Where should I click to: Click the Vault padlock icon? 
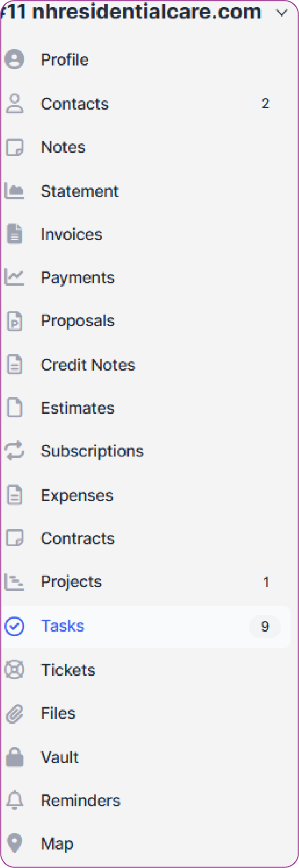pyautogui.click(x=15, y=757)
